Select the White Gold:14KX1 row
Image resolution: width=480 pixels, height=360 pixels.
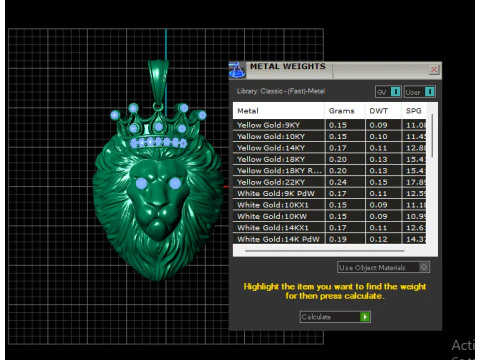(329, 228)
